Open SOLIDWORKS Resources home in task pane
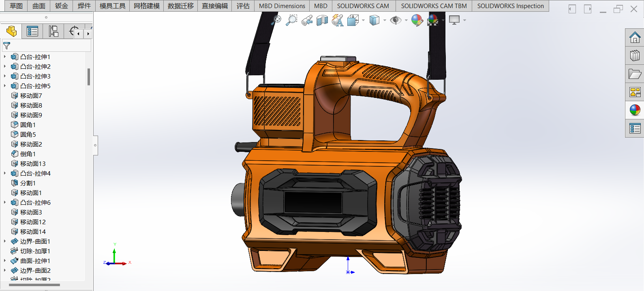The image size is (644, 291). tap(635, 38)
